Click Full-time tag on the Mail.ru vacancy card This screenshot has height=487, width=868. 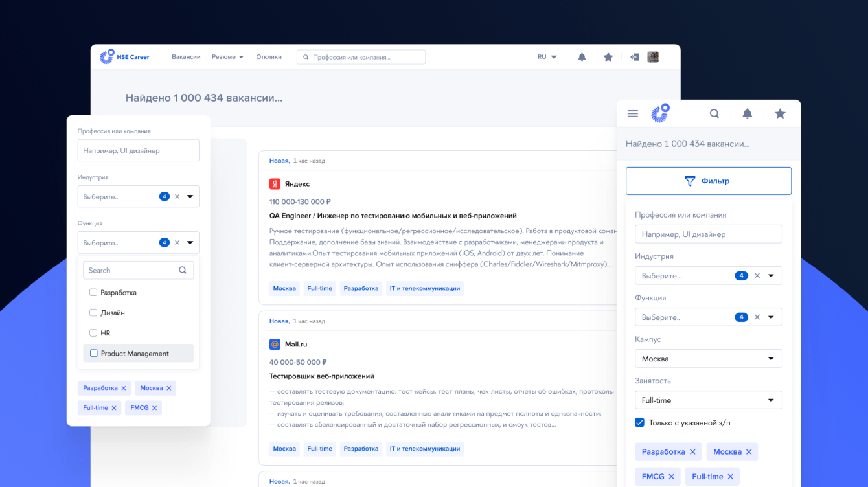[320, 449]
